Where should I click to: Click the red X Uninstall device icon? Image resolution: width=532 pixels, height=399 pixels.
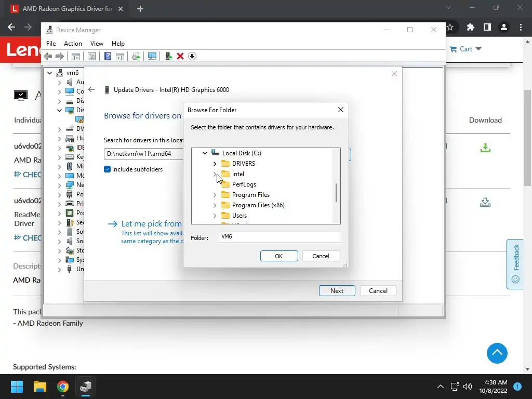click(180, 56)
